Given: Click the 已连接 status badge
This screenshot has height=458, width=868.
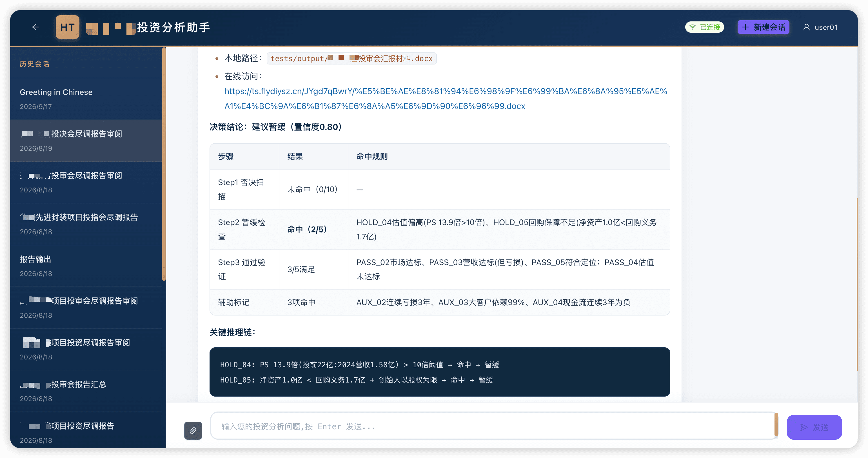Looking at the screenshot, I should (704, 27).
